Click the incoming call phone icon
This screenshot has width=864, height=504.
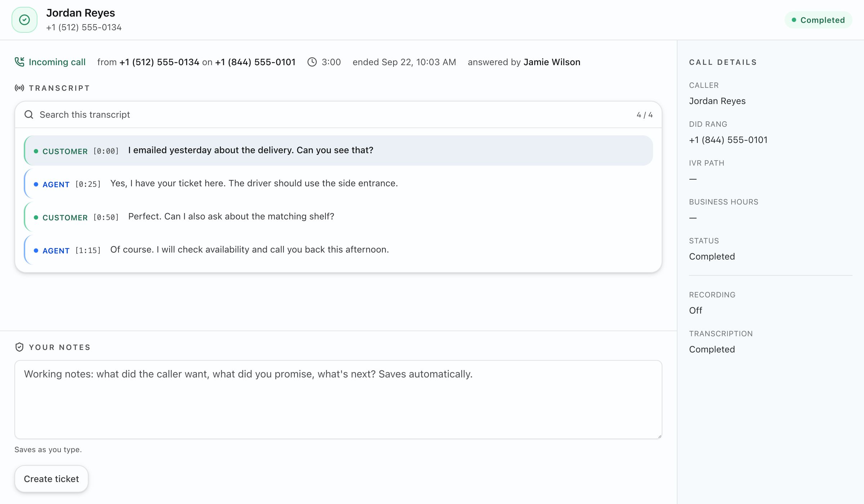[x=19, y=62]
